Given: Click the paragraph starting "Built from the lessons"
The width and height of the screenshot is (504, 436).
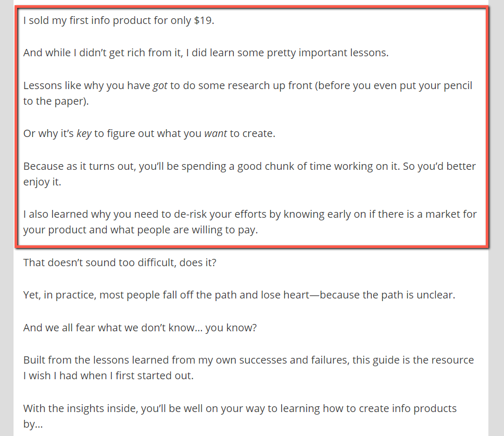Looking at the screenshot, I should (x=248, y=360).
